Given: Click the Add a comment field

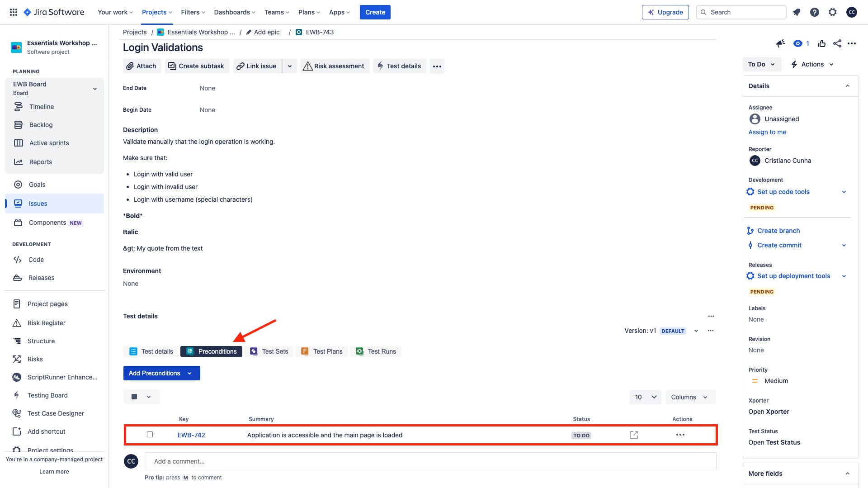Looking at the screenshot, I should pyautogui.click(x=430, y=461).
